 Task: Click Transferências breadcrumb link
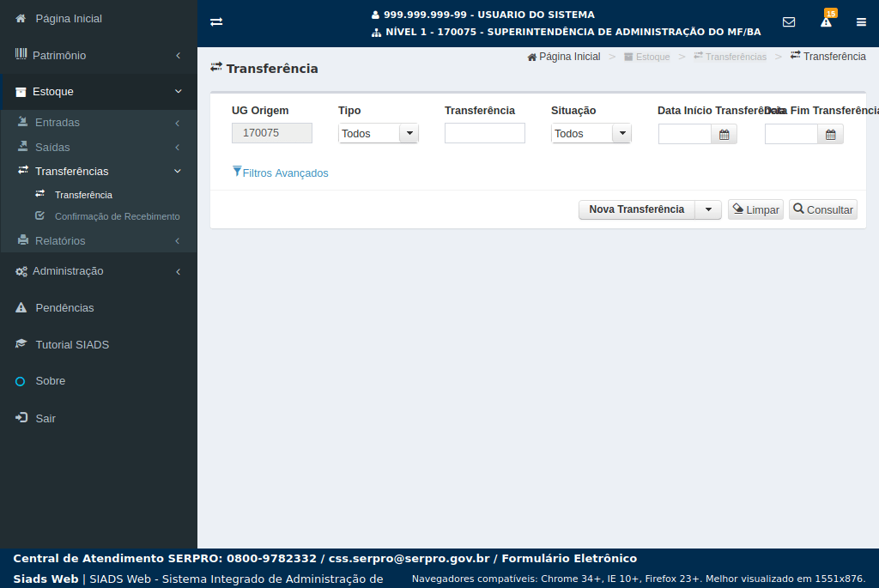click(736, 58)
